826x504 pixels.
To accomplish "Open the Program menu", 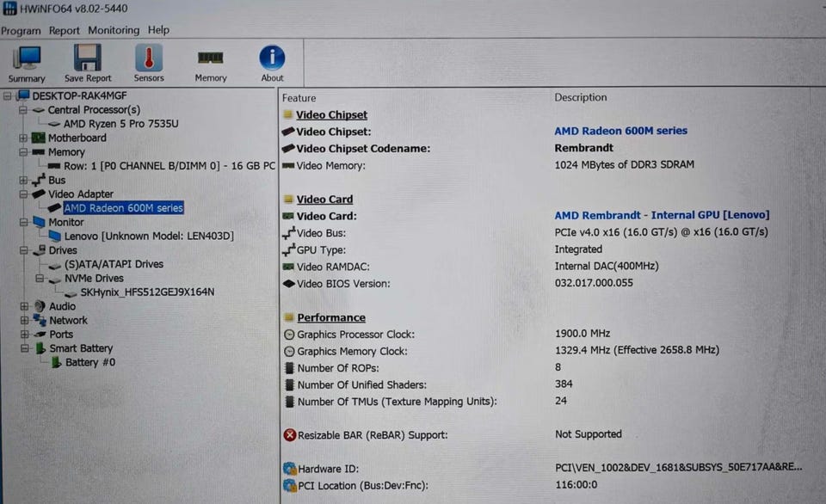I will (21, 31).
